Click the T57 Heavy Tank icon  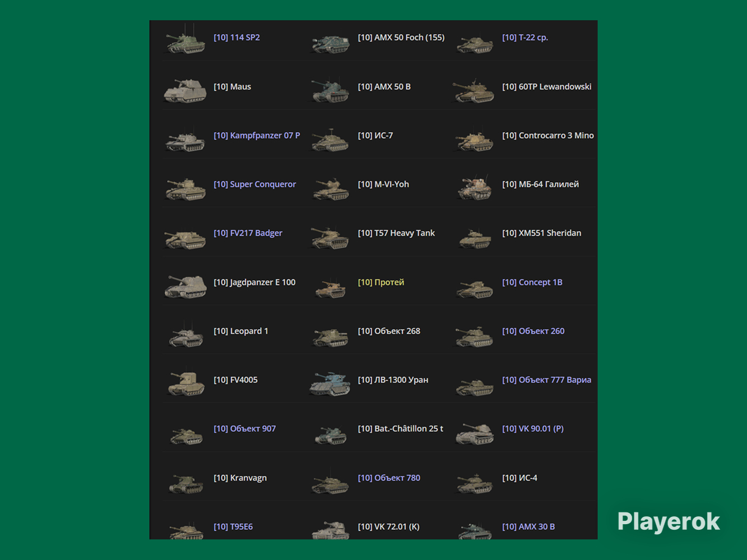330,237
